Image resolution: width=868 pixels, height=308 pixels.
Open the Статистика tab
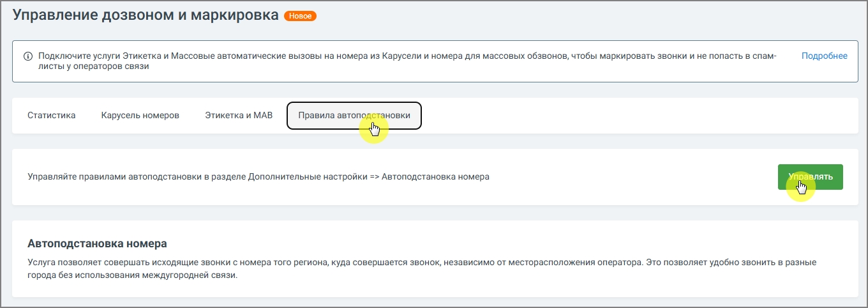tap(52, 116)
